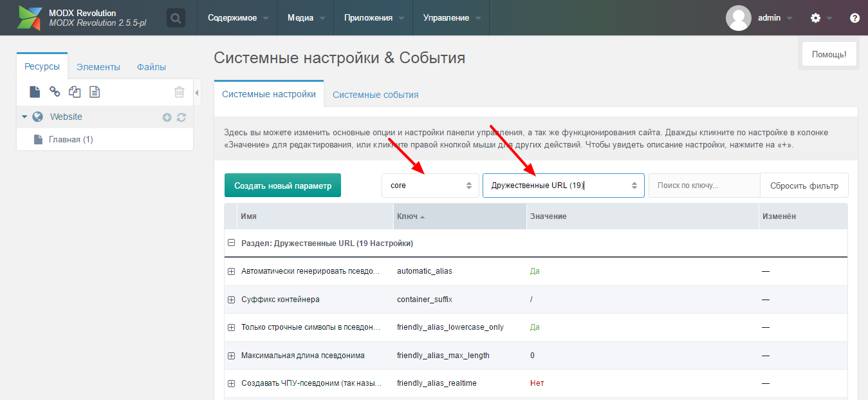Viewport: 868px width, 400px height.
Task: Collapse the Website tree node arrow
Action: (24, 117)
